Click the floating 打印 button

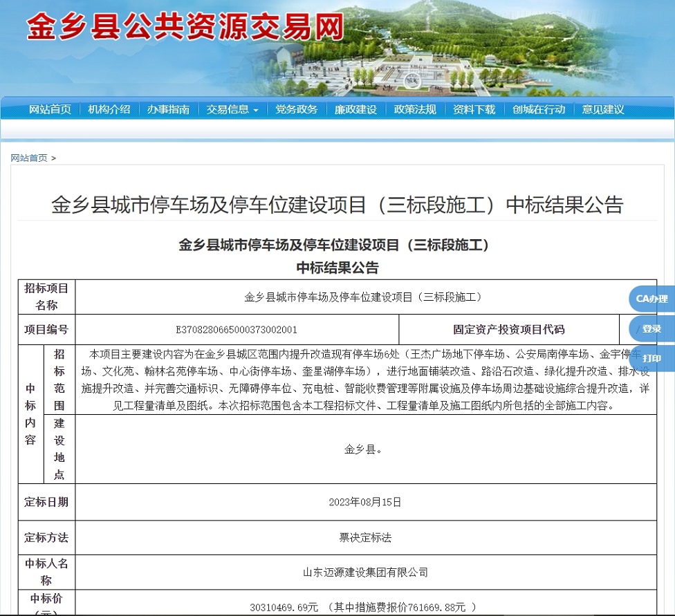[x=651, y=358]
